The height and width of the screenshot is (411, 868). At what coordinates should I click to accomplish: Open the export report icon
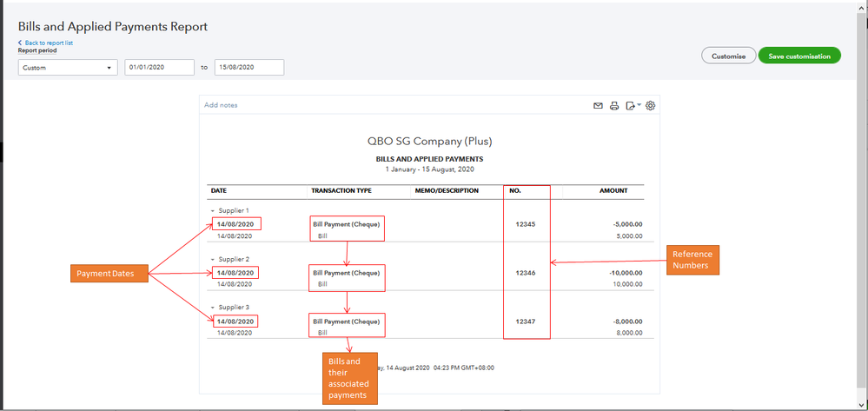(632, 106)
